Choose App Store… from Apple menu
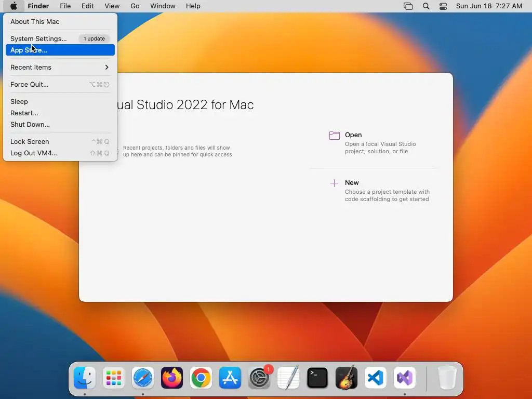 click(60, 50)
